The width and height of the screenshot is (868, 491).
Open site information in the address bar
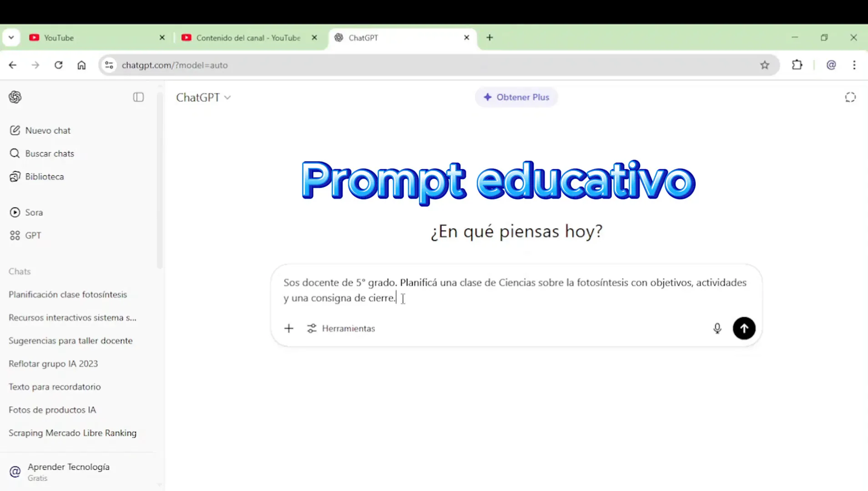[x=109, y=65]
